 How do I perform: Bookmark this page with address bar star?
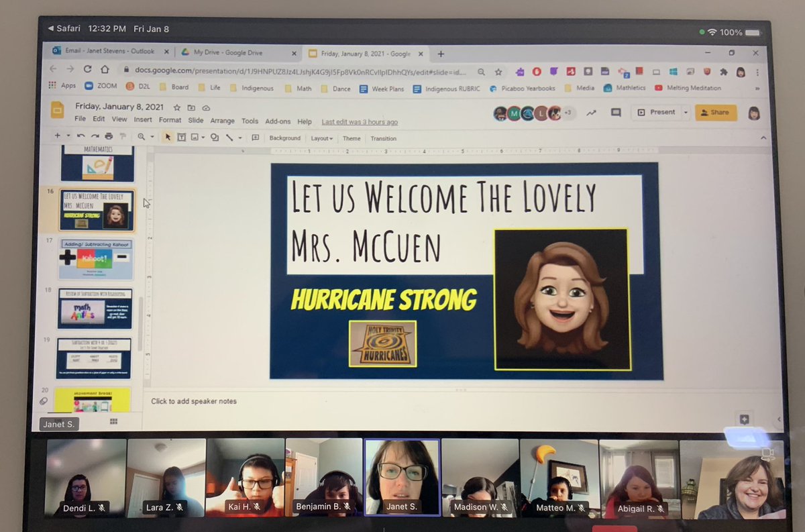[498, 71]
